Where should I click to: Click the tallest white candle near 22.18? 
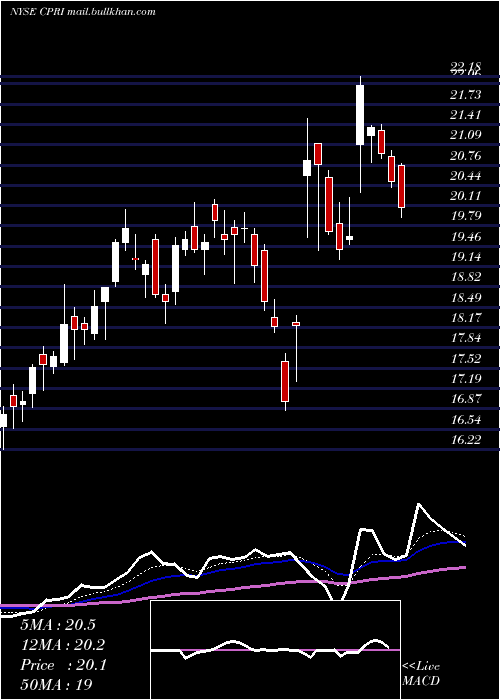[360, 115]
